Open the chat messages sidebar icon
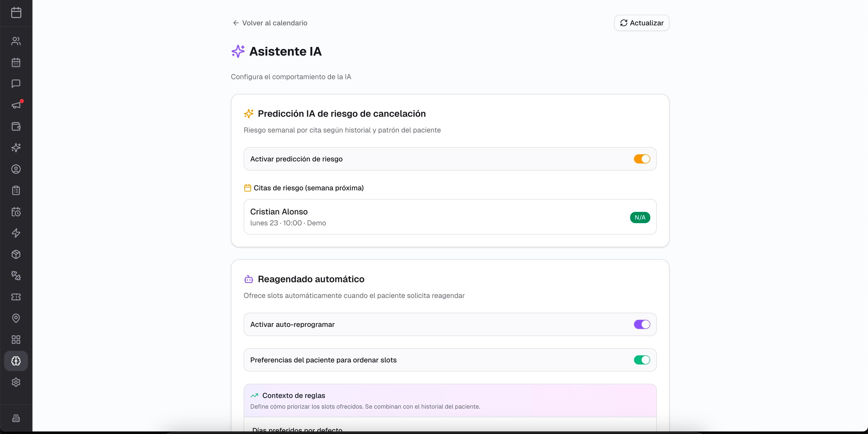The image size is (868, 434). point(16,84)
